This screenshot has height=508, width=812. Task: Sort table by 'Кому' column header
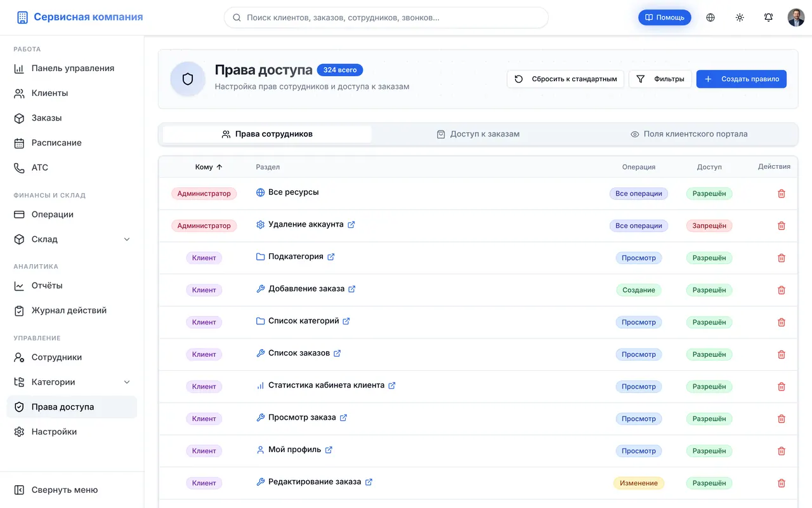coord(209,167)
